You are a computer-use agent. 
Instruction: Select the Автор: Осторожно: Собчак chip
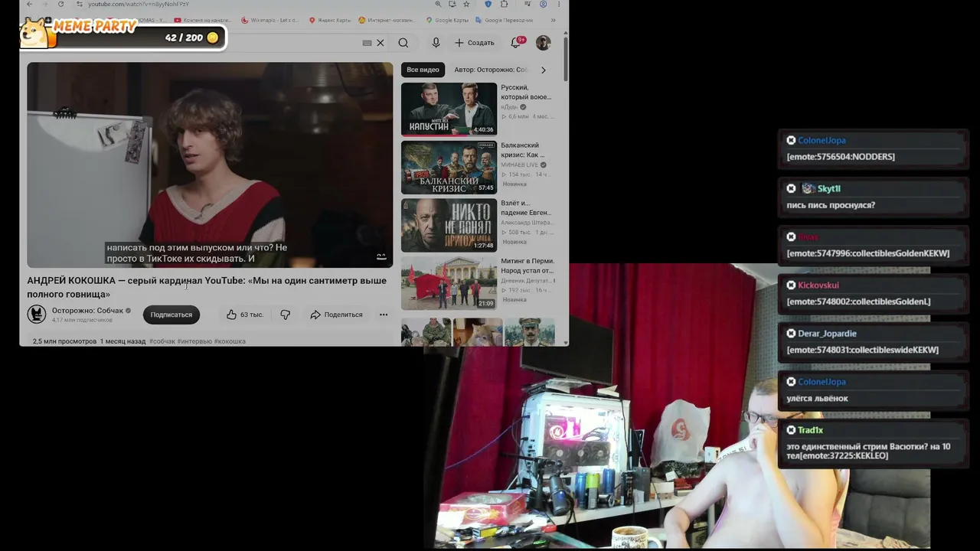491,70
